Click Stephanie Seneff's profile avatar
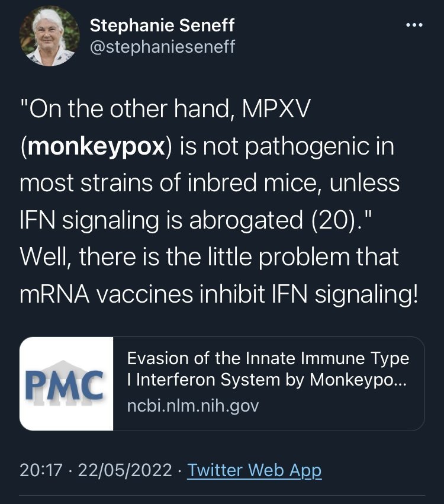 49,36
